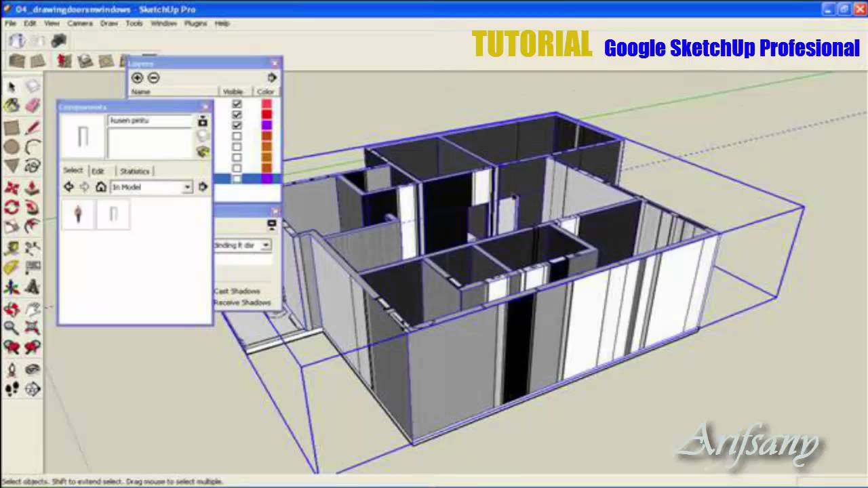Click the kusen pintu name field
The width and height of the screenshot is (868, 488).
point(151,121)
